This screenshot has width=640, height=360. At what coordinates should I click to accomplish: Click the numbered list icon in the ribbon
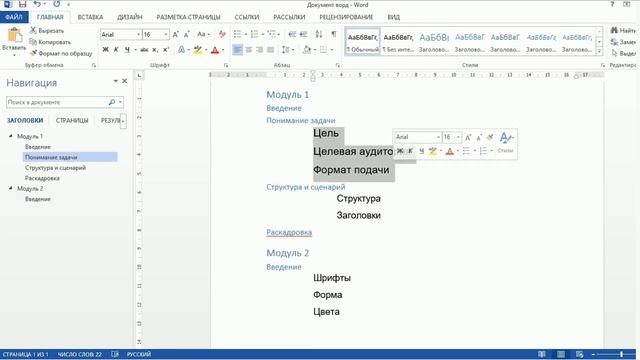(x=254, y=34)
